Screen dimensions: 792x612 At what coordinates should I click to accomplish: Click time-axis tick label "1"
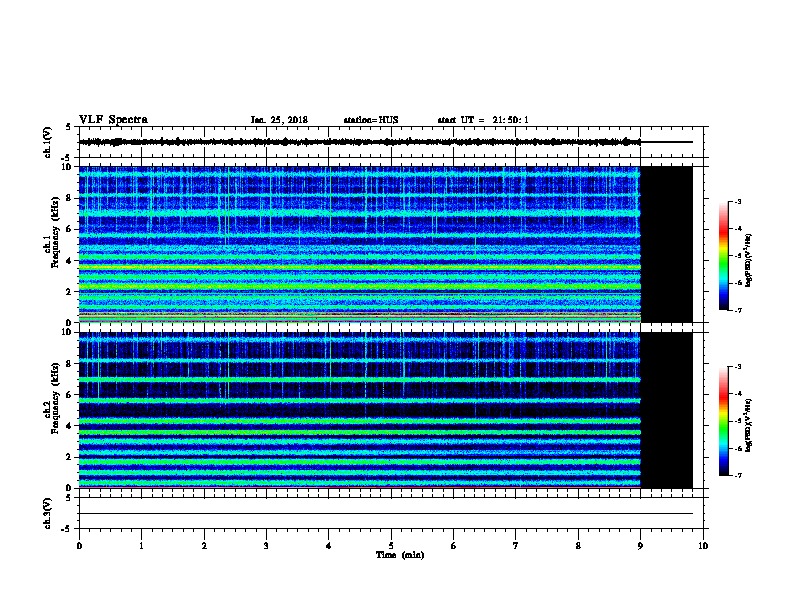141,546
